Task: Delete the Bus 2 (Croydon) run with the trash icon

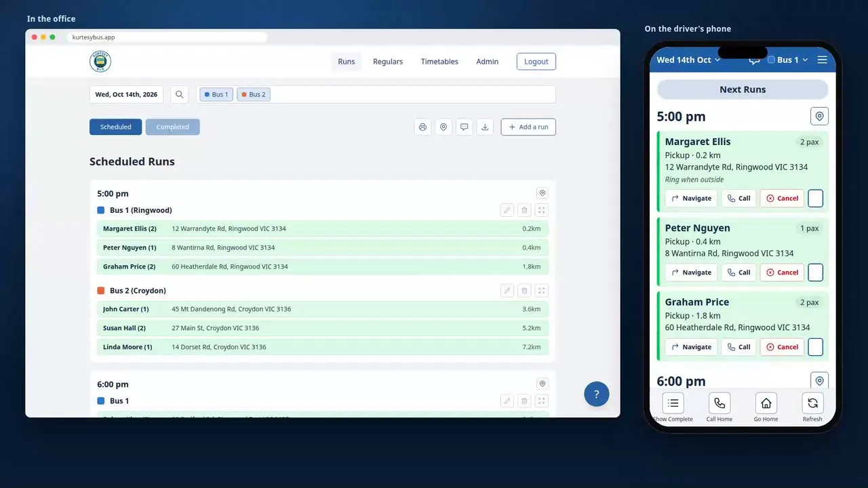Action: pyautogui.click(x=524, y=291)
